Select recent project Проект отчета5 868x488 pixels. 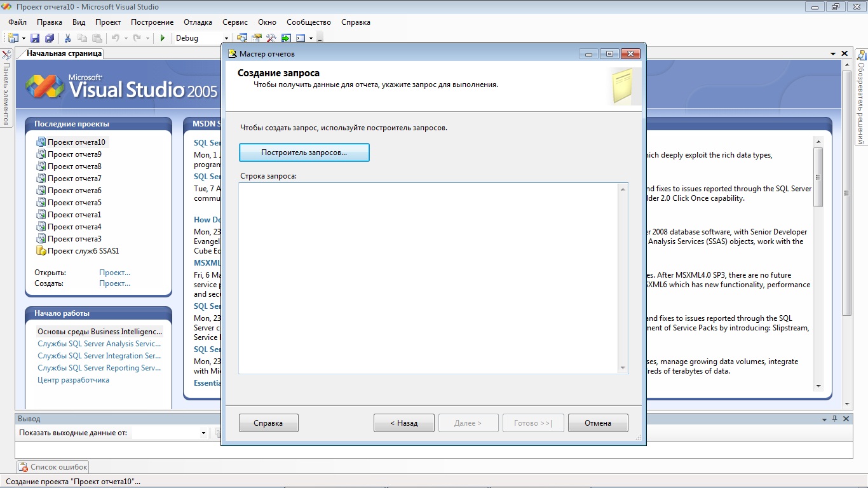(x=74, y=203)
